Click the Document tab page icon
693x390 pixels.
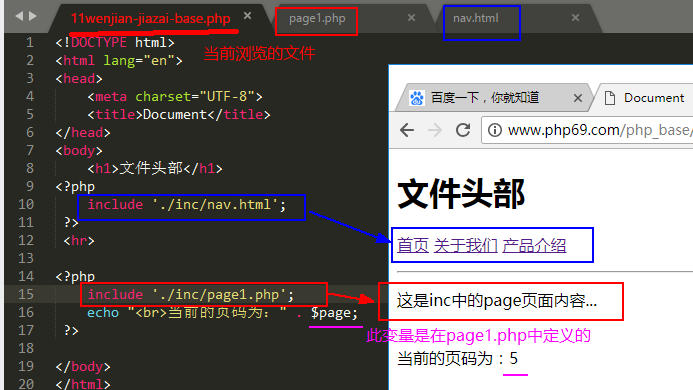[610, 98]
